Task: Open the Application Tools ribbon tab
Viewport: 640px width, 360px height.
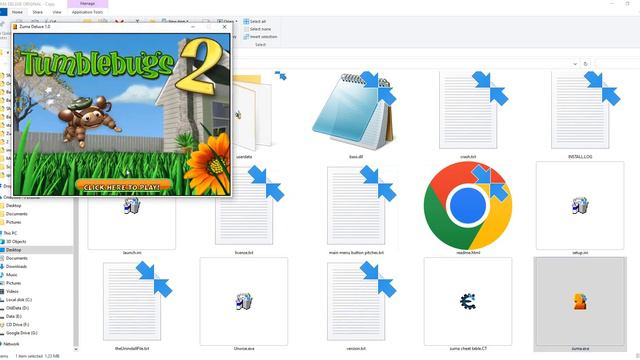Action: tap(87, 12)
